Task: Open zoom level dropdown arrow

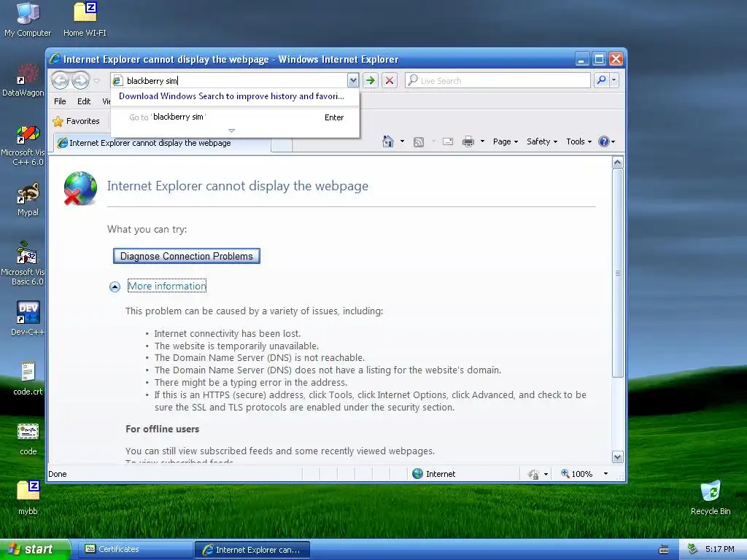Action: pos(605,474)
